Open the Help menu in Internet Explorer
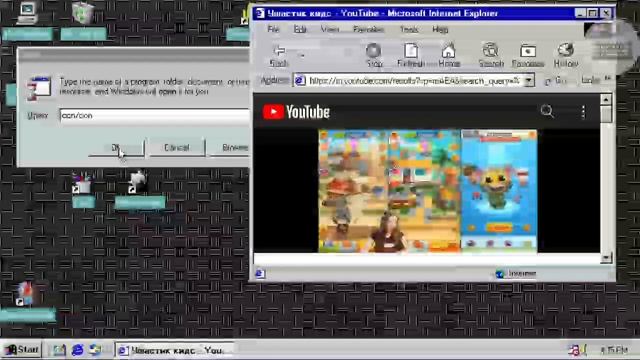 (440, 29)
